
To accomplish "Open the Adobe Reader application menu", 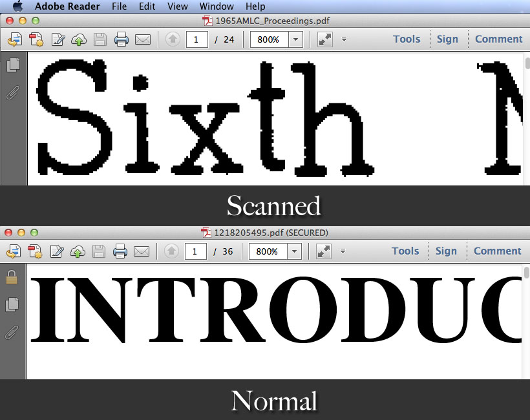I will pyautogui.click(x=67, y=6).
